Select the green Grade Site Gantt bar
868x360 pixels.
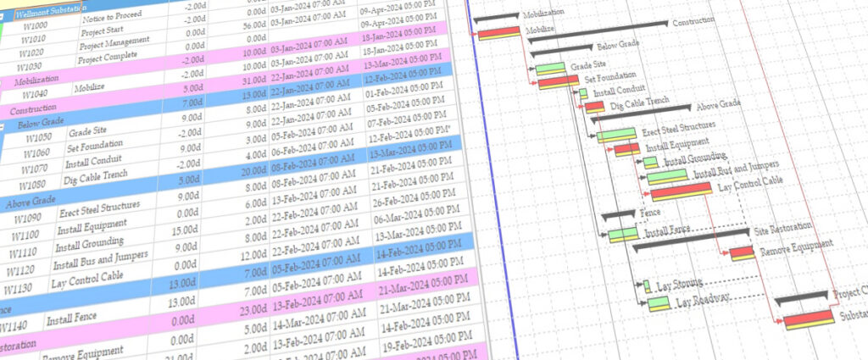[x=548, y=67]
